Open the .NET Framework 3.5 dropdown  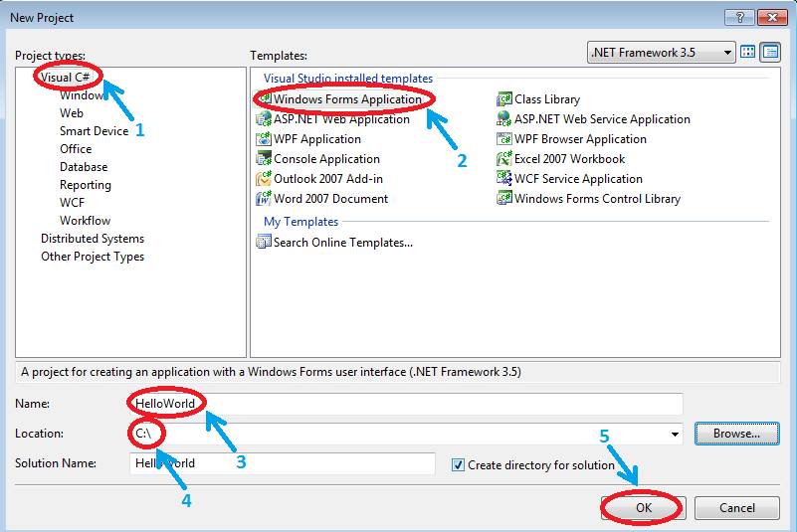[662, 53]
